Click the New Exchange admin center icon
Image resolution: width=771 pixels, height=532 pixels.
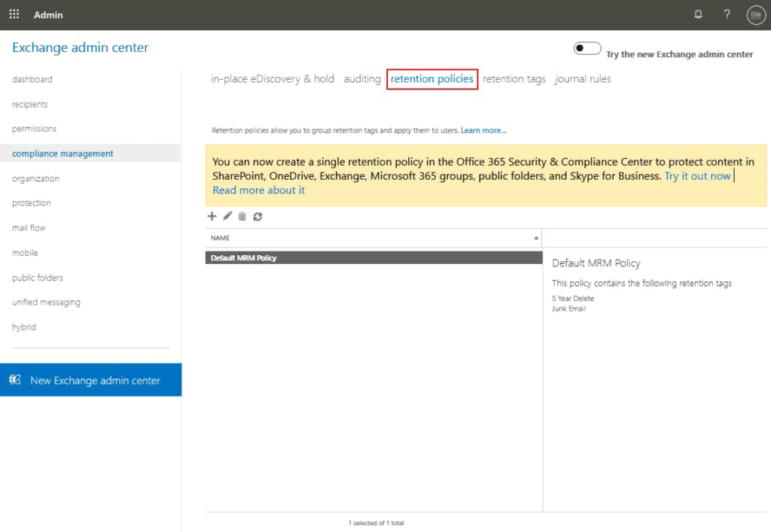click(15, 380)
